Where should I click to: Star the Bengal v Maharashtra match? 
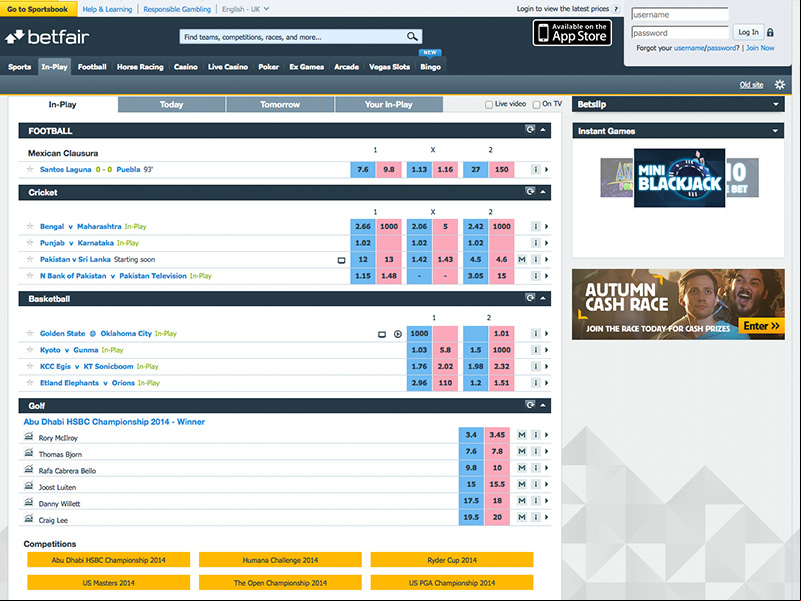click(30, 226)
